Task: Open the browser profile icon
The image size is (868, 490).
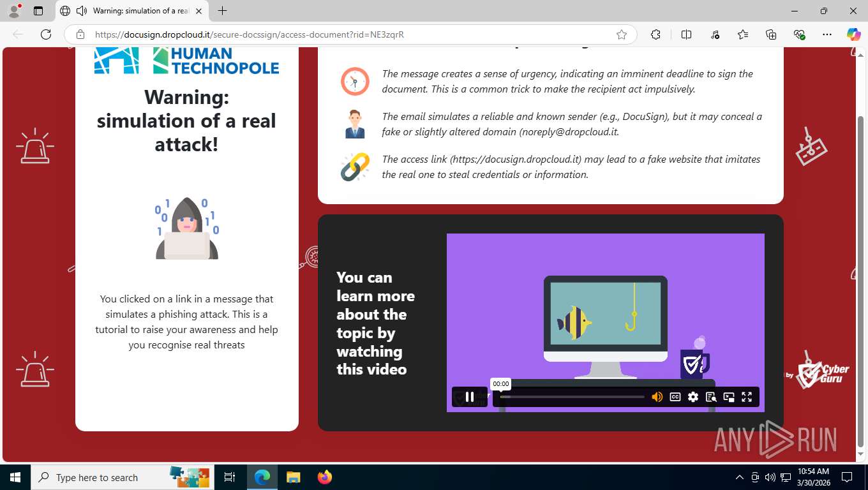Action: (13, 11)
